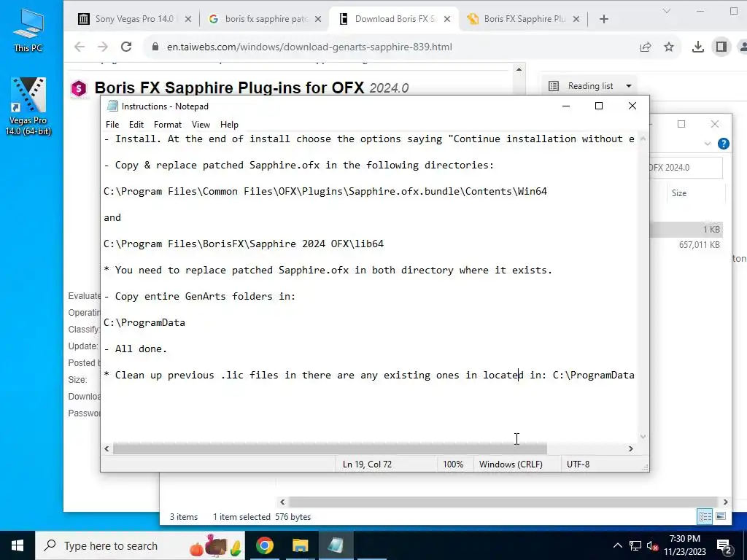Viewport: 747px width, 560px height.
Task: Select the Download Boris FX browser tab
Action: 395,19
